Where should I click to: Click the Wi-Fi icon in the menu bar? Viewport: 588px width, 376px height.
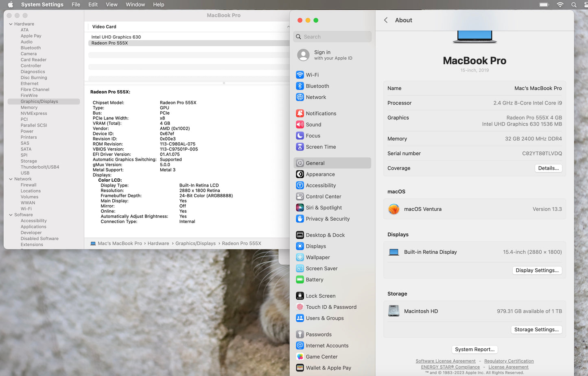click(560, 4)
